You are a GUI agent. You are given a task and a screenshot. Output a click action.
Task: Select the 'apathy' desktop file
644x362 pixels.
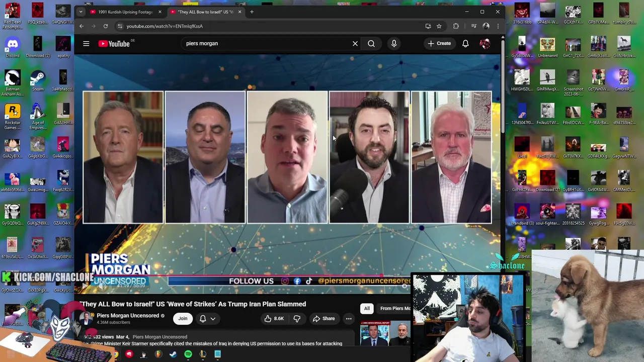click(x=63, y=47)
